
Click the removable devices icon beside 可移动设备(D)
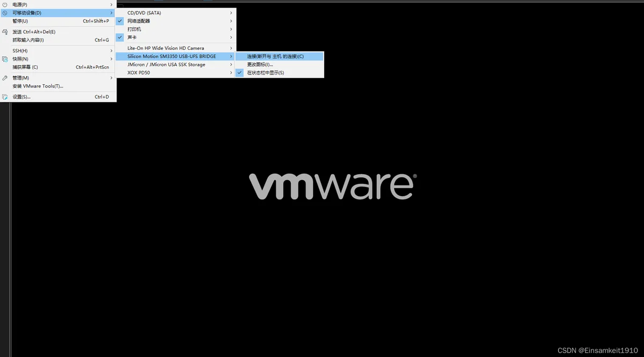click(5, 13)
